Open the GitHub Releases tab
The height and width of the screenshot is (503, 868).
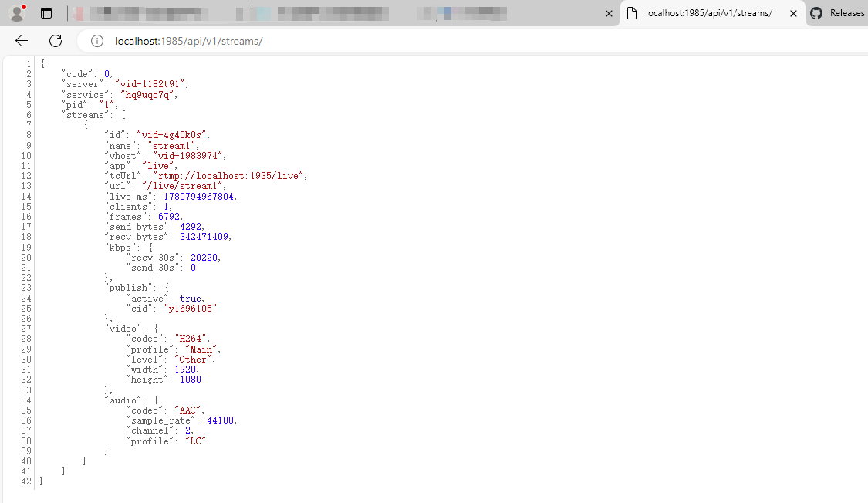tap(837, 13)
